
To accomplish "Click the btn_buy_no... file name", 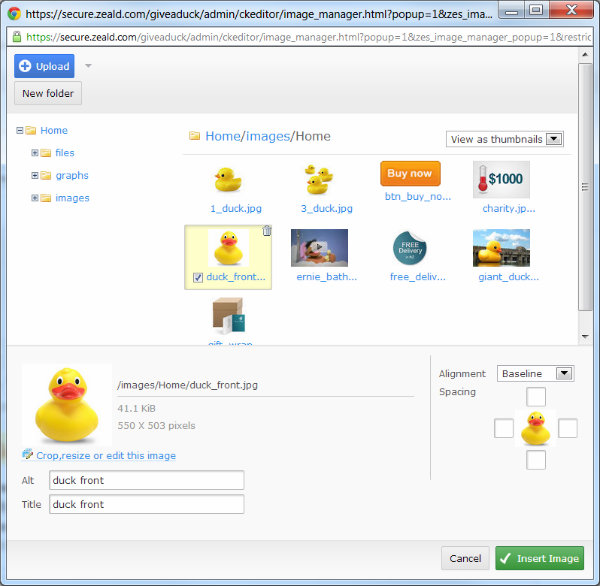I will point(418,196).
